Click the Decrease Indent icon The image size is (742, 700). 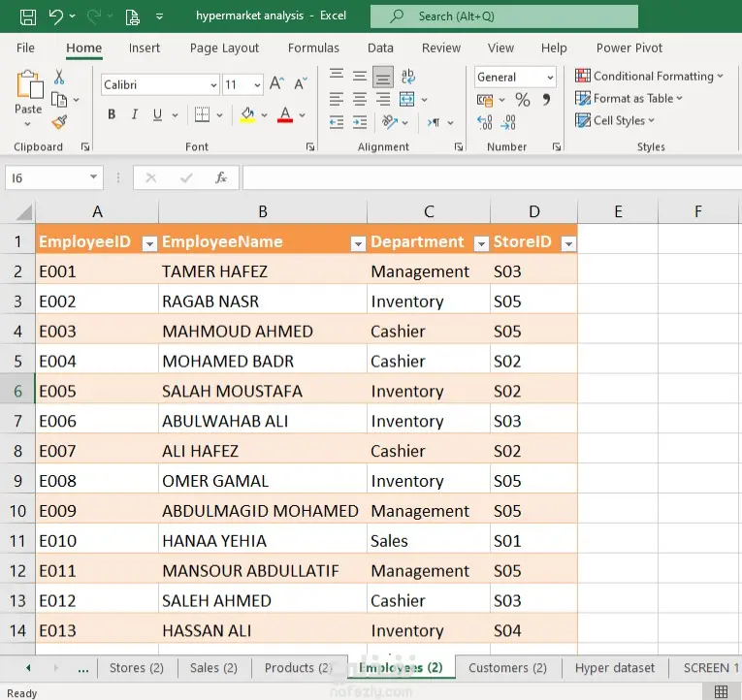coord(337,122)
